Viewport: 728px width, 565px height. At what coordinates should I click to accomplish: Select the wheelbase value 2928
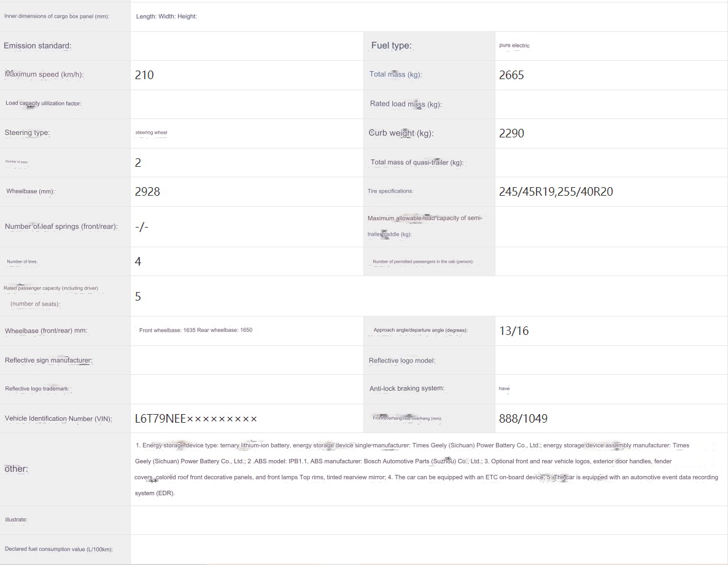[147, 192]
